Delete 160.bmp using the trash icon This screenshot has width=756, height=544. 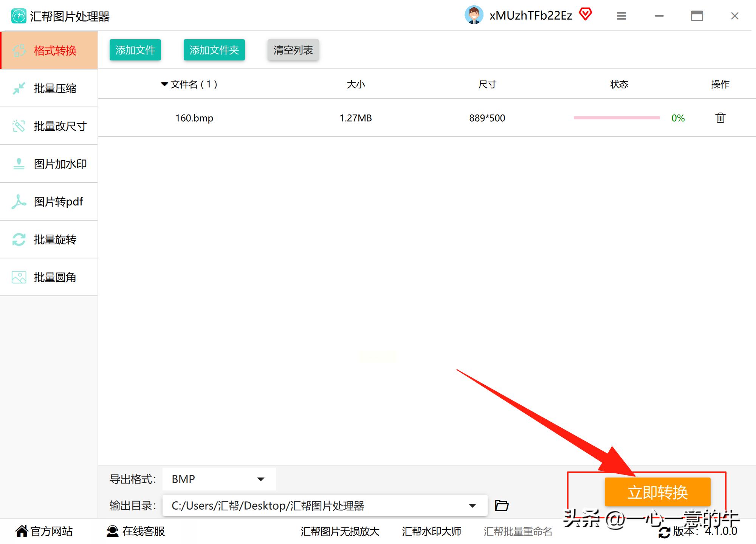point(720,118)
